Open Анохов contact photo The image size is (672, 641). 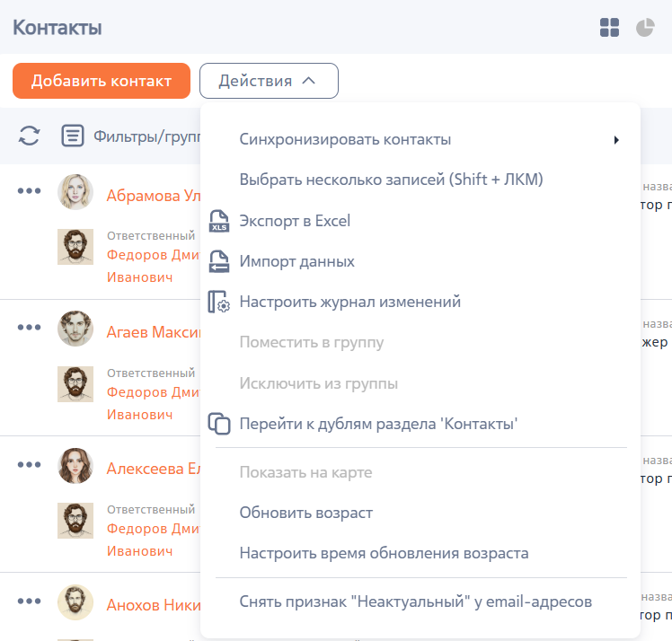coord(75,602)
